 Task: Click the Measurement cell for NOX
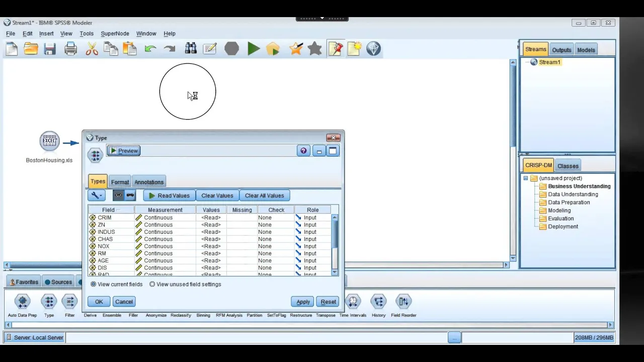coord(165,246)
